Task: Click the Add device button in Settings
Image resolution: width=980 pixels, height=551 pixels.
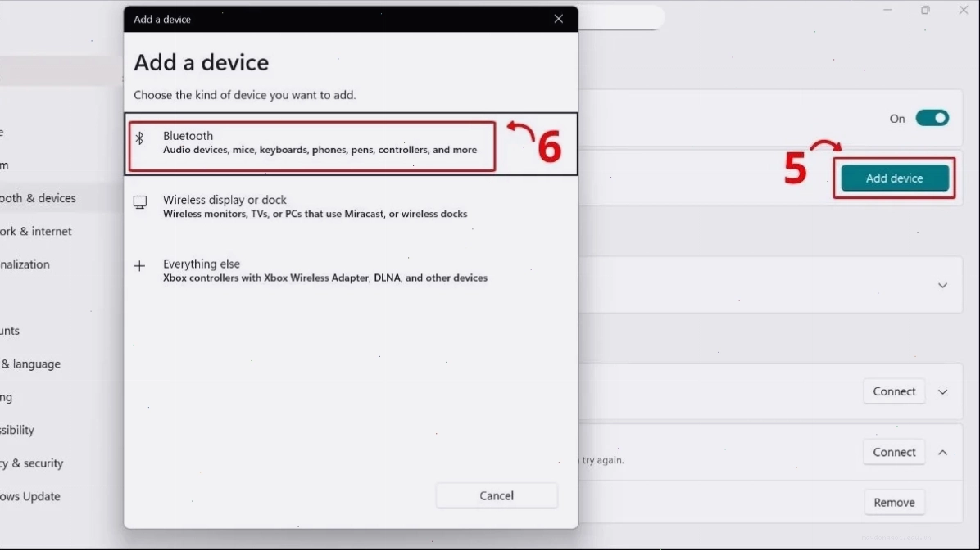Action: pyautogui.click(x=894, y=178)
